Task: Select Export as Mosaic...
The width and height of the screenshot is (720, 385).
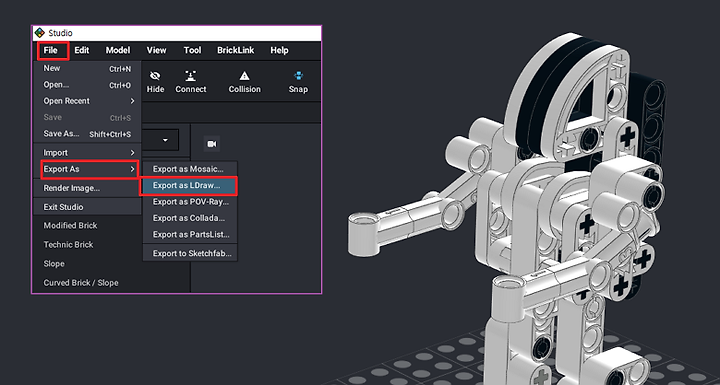Action: (190, 169)
